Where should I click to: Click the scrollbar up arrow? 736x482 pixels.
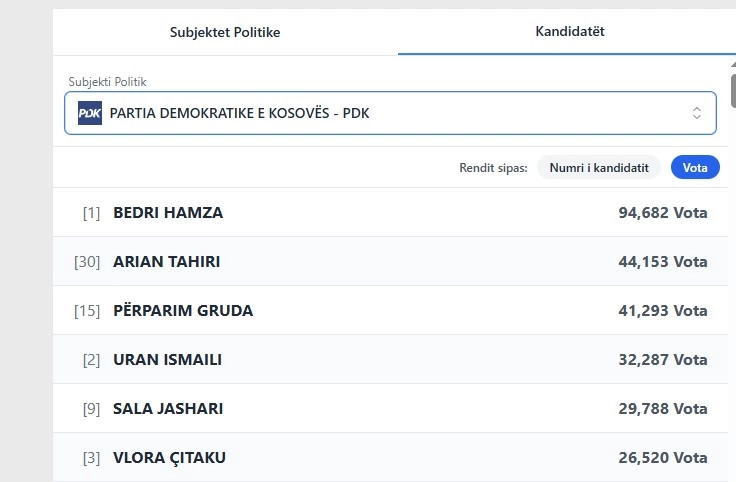[x=731, y=66]
